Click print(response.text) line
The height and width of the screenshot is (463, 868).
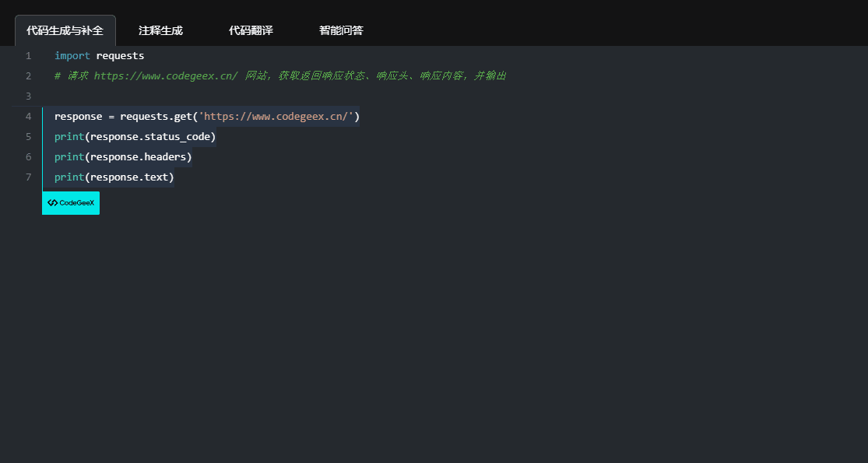[114, 177]
